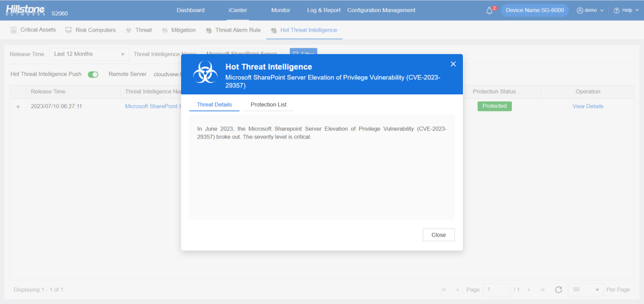The height and width of the screenshot is (304, 644).
Task: Go to first page arrow
Action: tap(443, 290)
